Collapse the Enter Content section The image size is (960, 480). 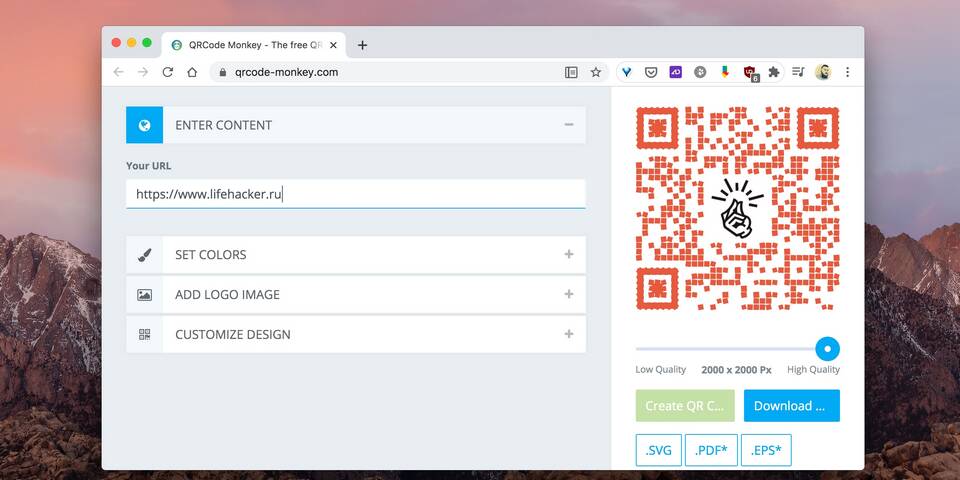tap(569, 125)
